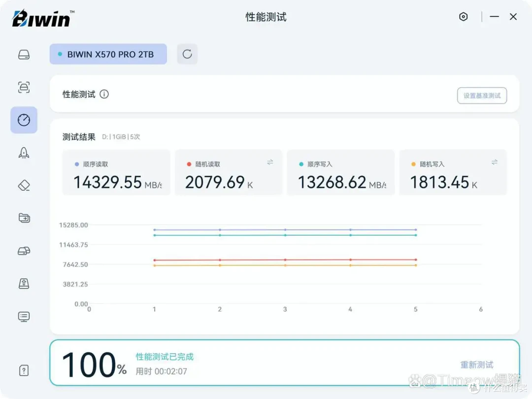
Task: Click the 测试结果 heading
Action: pos(79,137)
